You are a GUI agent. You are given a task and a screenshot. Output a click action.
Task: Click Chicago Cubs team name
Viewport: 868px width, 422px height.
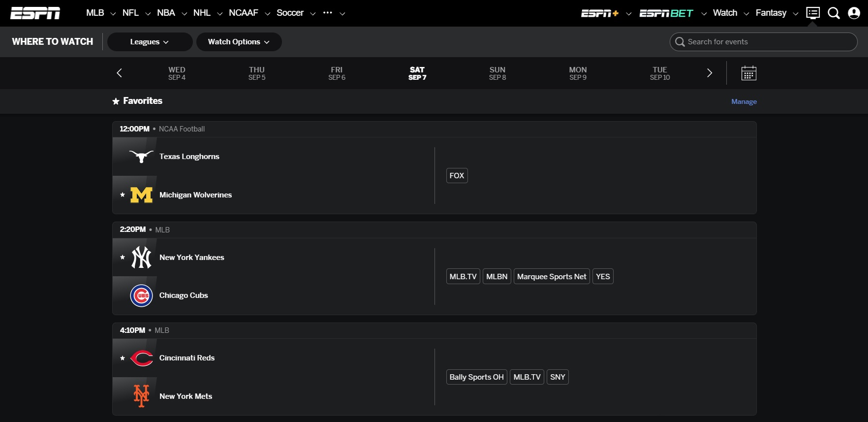(x=184, y=295)
